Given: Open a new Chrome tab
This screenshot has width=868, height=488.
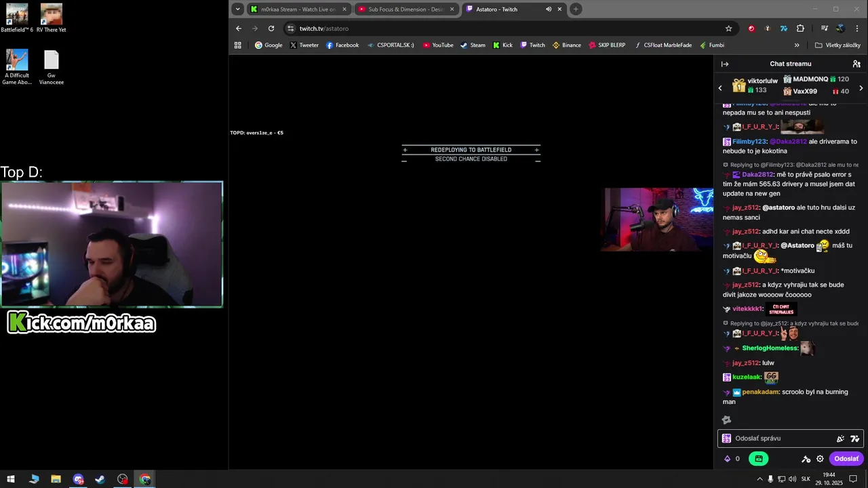Looking at the screenshot, I should tap(576, 9).
